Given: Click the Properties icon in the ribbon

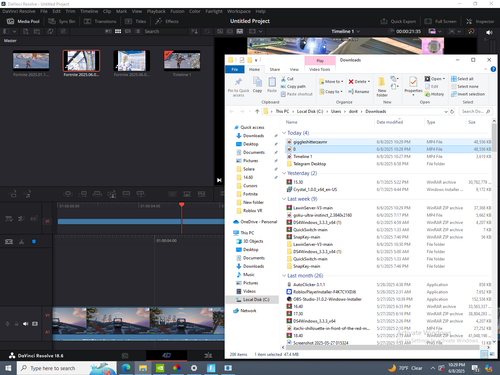Looking at the screenshot, I should pyautogui.click(x=413, y=86).
